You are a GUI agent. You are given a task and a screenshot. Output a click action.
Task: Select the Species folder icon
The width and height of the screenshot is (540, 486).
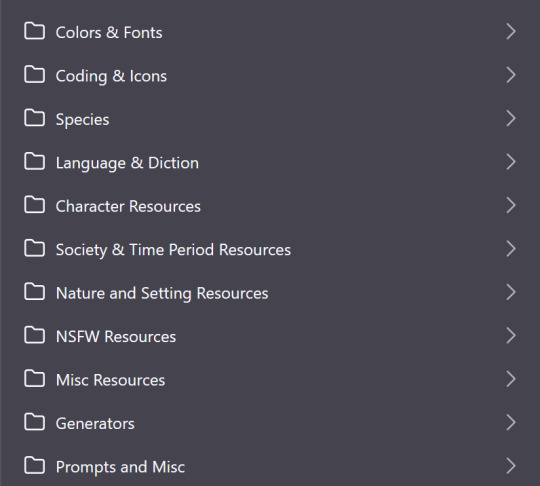(x=34, y=118)
